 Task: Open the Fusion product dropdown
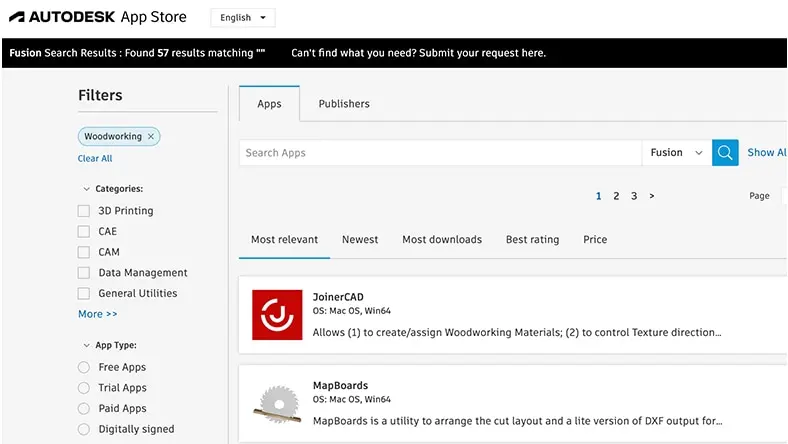click(676, 152)
